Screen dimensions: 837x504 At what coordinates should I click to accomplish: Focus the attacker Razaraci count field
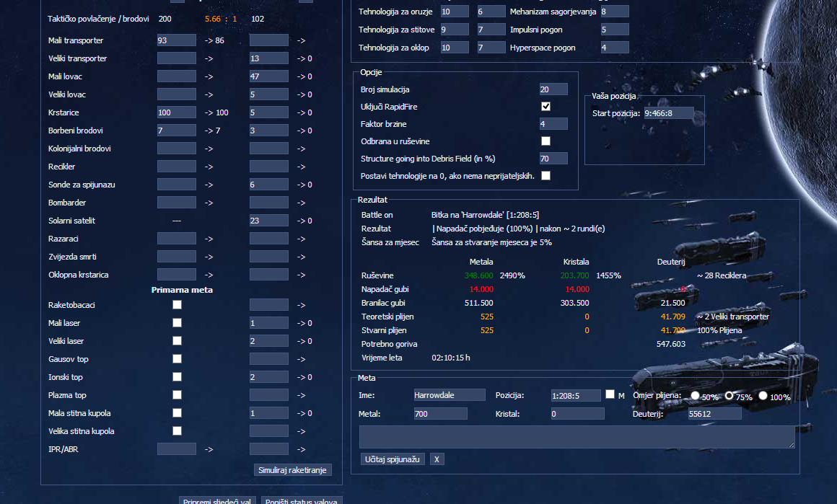[177, 239]
